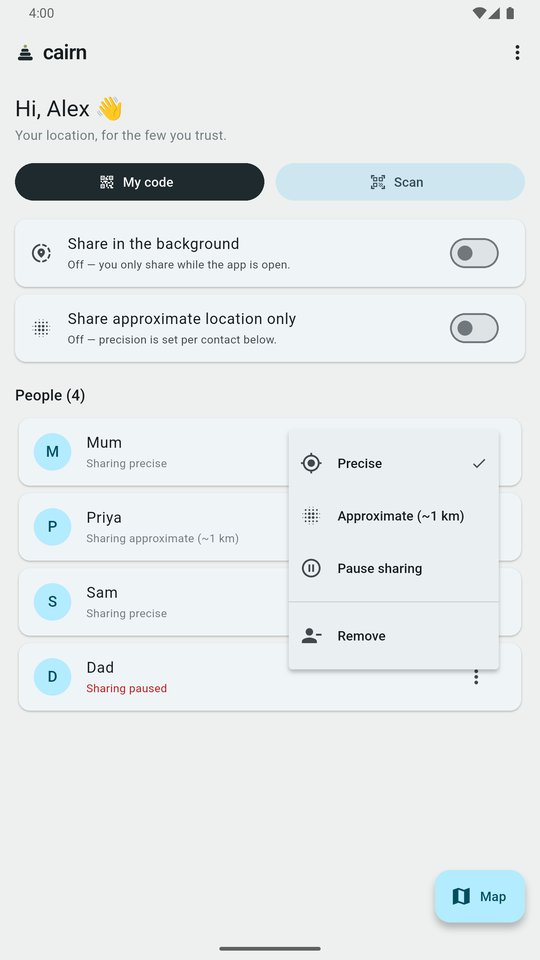Click the pause circle icon
This screenshot has height=960, width=540.
(311, 568)
